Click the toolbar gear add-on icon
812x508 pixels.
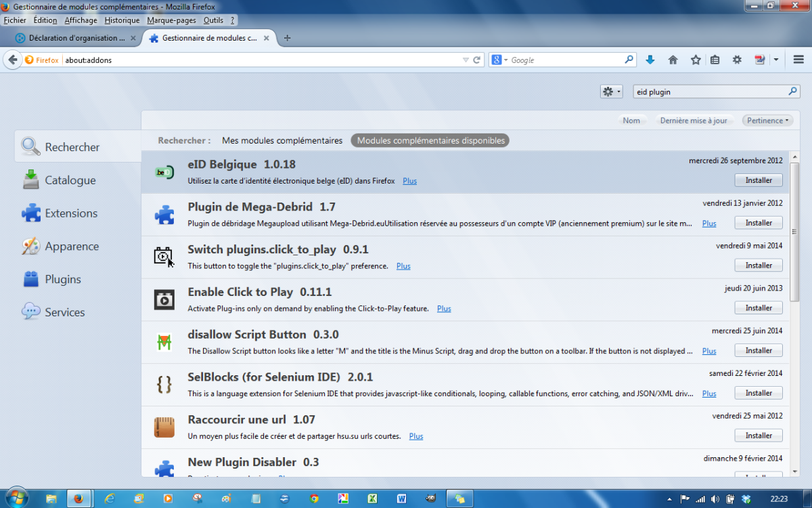point(737,60)
